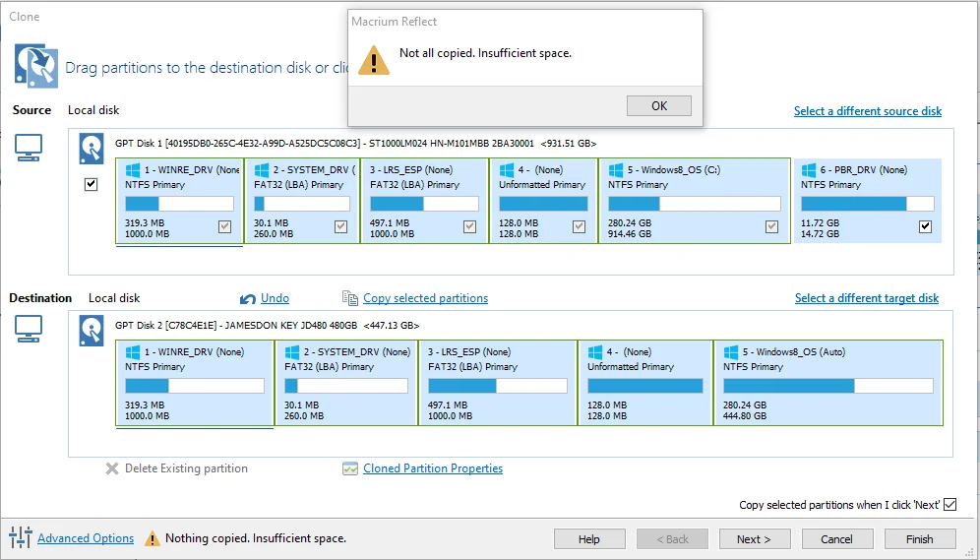Click the GPT Disk 2 hard drive icon

92,331
